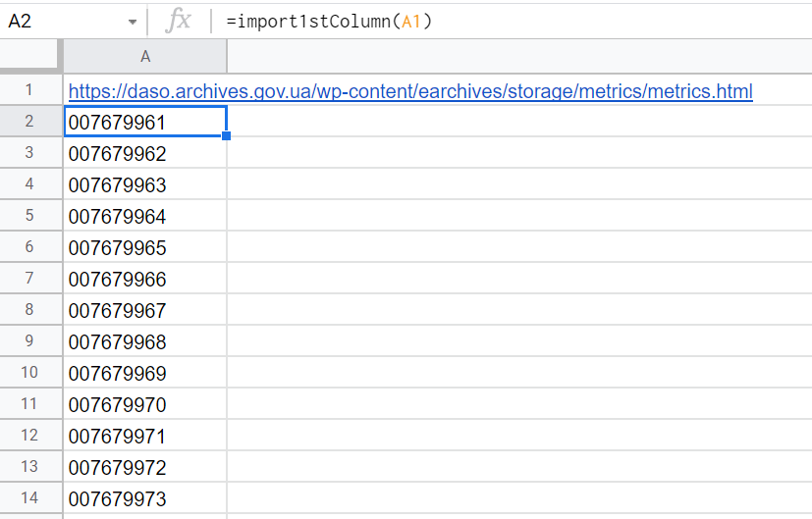This screenshot has height=519, width=812.
Task: Select row header 10
Action: (30, 372)
